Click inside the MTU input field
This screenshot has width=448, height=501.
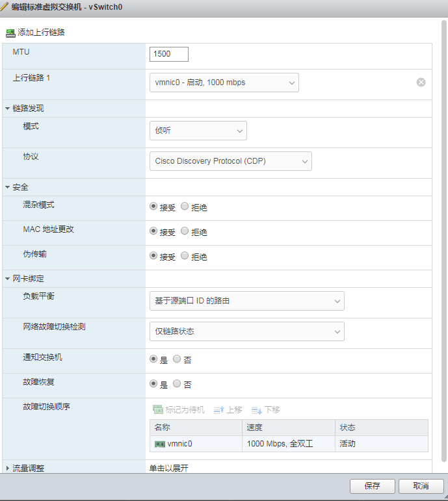click(x=169, y=54)
